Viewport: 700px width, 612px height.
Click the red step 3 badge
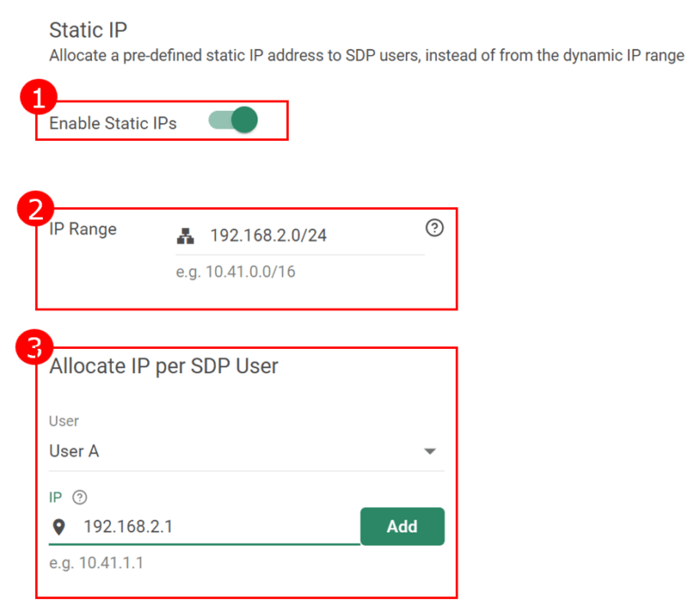pyautogui.click(x=34, y=347)
